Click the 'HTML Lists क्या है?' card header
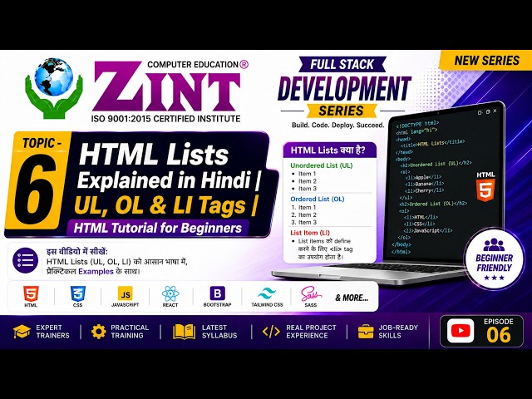Image resolution: width=532 pixels, height=399 pixels. click(x=328, y=150)
